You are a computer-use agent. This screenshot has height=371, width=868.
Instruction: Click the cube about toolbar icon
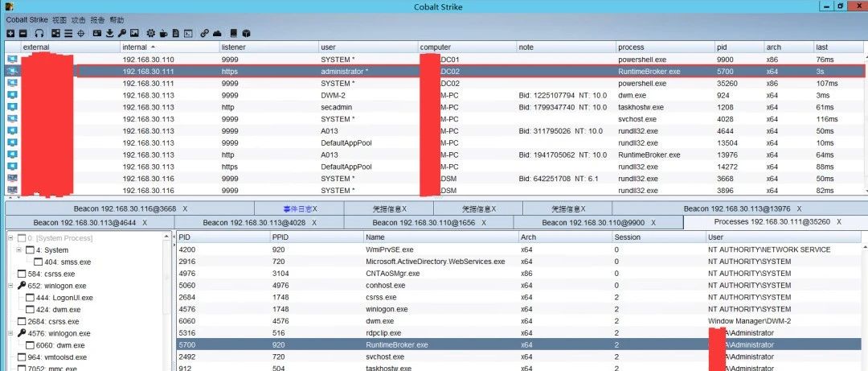247,33
